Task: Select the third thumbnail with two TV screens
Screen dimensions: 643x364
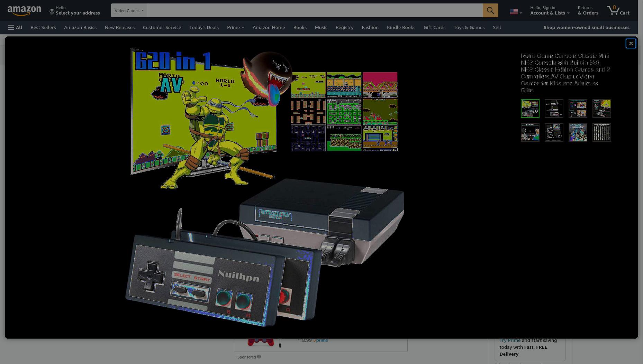Action: tap(578, 109)
